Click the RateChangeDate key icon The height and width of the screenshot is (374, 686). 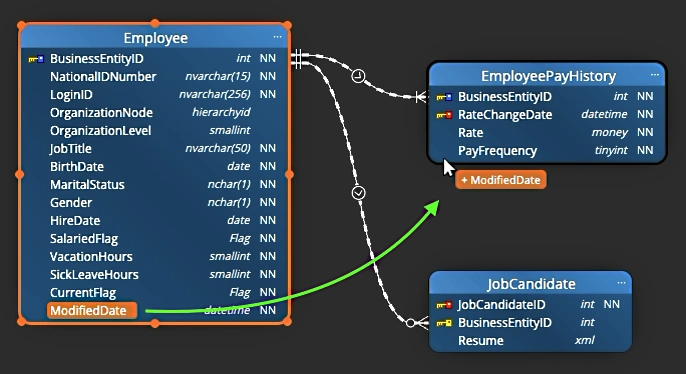click(x=444, y=115)
